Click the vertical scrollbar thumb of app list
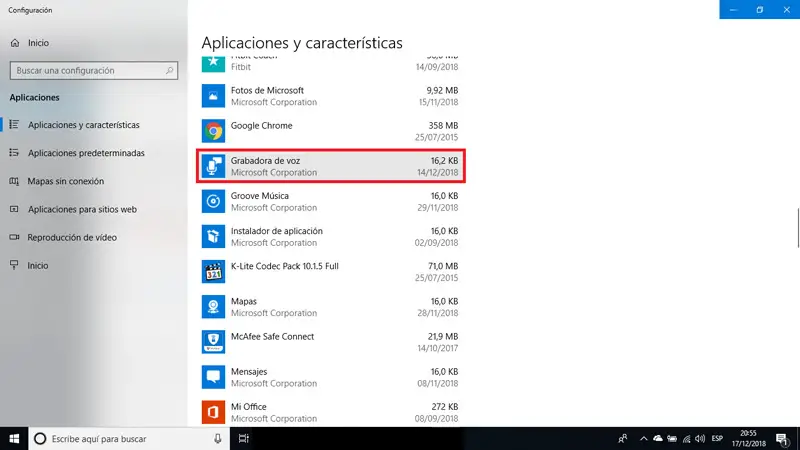Screen dimensions: 800x450 pyautogui.click(x=798, y=228)
